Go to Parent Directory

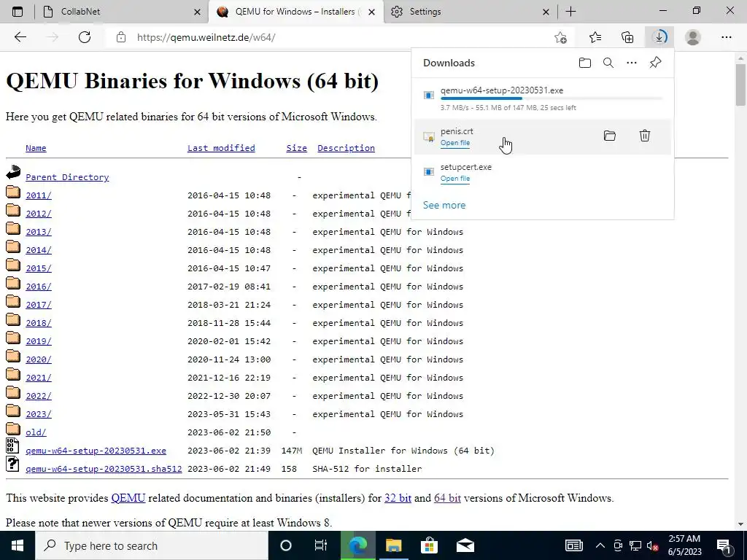[x=67, y=177]
